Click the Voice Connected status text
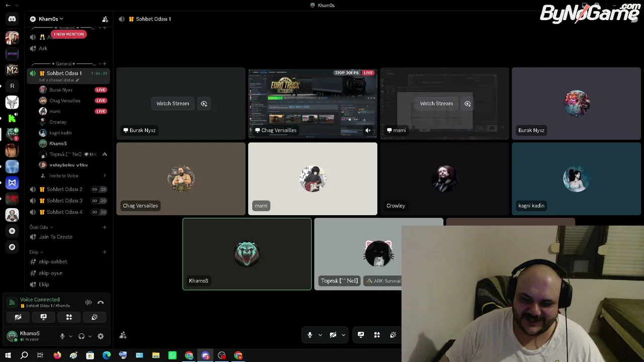 coord(40,300)
